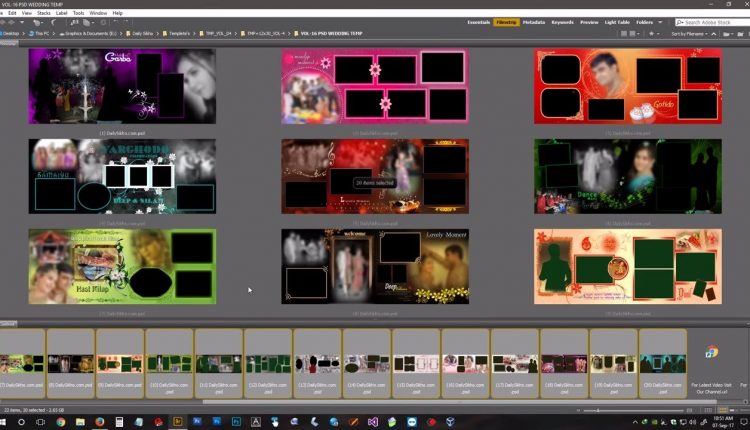Toggle ascending sort order arrow
The image size is (750, 430).
[x=716, y=33]
